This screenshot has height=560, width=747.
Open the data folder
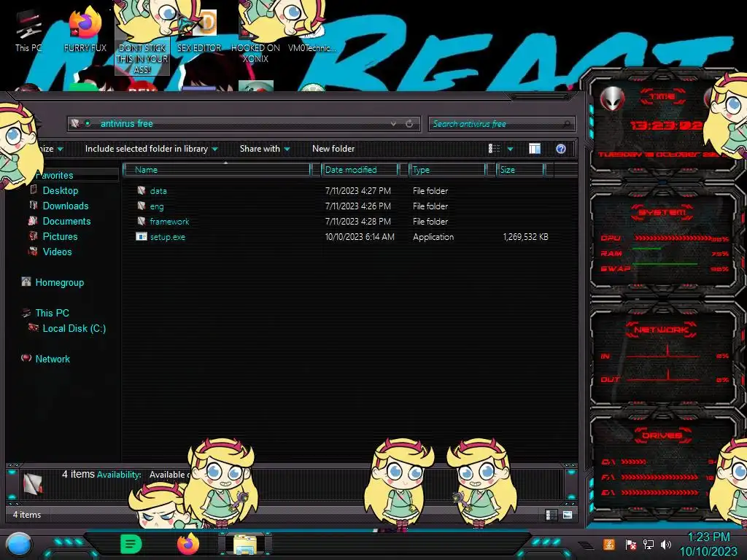(158, 191)
